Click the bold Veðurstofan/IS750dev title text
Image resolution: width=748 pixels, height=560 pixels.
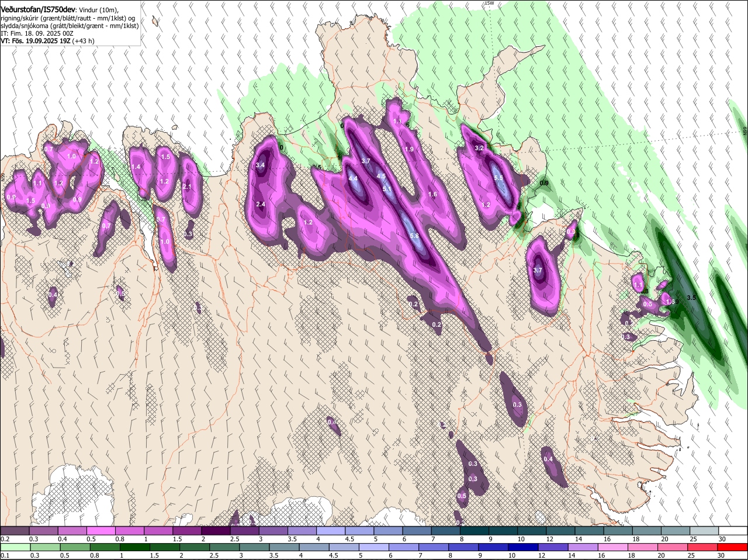(38, 9)
